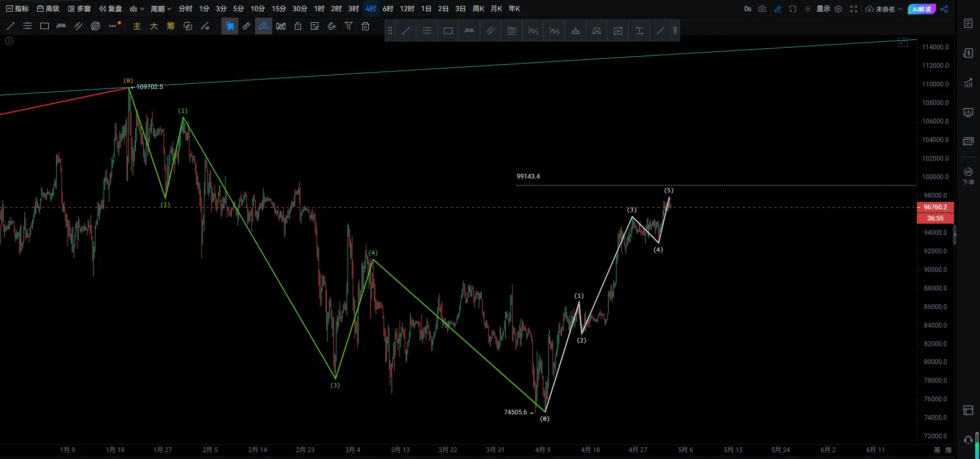Switch to the 周K timeframe
This screenshot has width=980, height=459.
479,8
